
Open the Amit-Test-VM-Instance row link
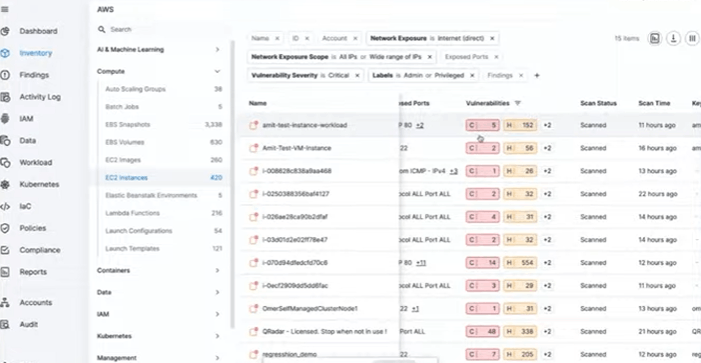click(x=297, y=148)
